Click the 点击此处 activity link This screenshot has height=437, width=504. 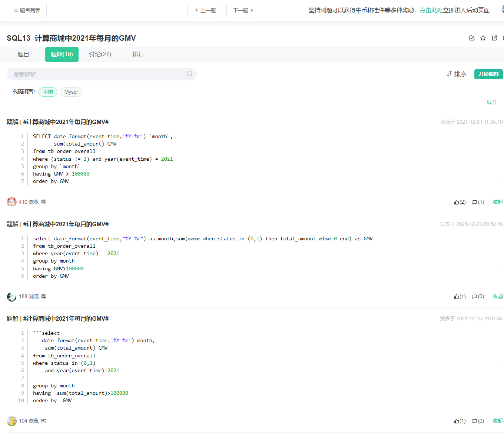(431, 10)
